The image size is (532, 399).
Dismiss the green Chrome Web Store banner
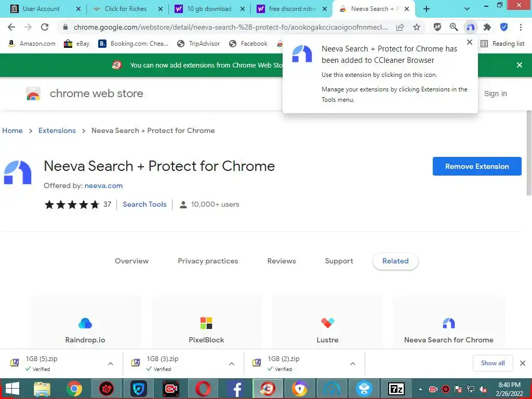click(x=520, y=65)
